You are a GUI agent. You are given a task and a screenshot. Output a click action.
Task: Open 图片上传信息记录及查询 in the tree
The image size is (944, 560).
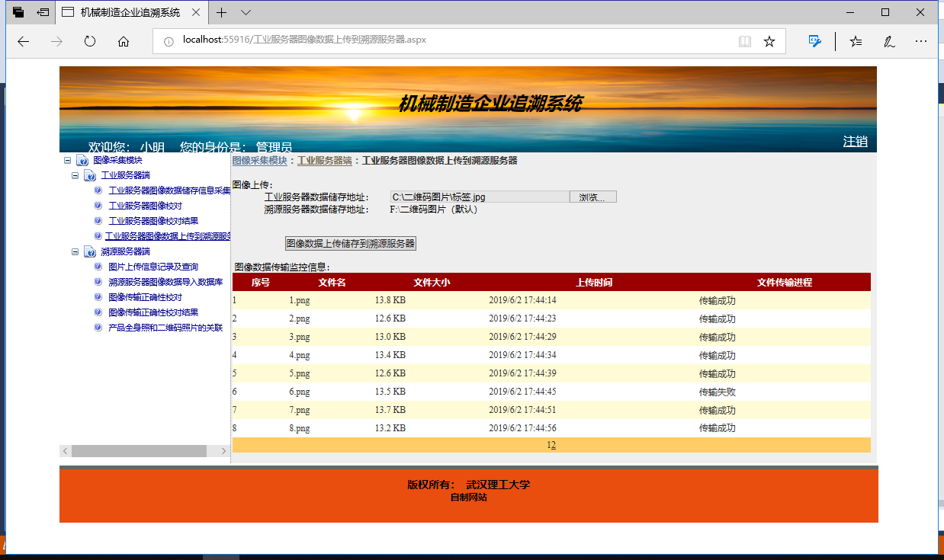point(153,267)
